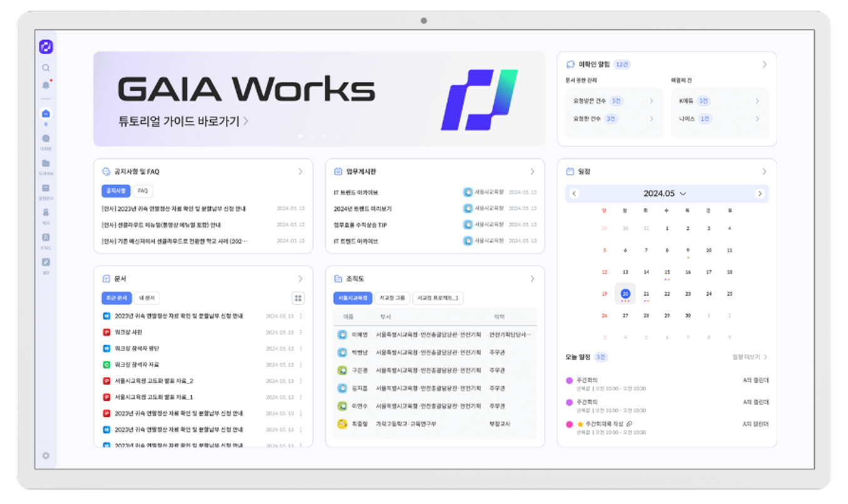
Task: Select the 최근 문서 tab
Action: click(x=116, y=298)
